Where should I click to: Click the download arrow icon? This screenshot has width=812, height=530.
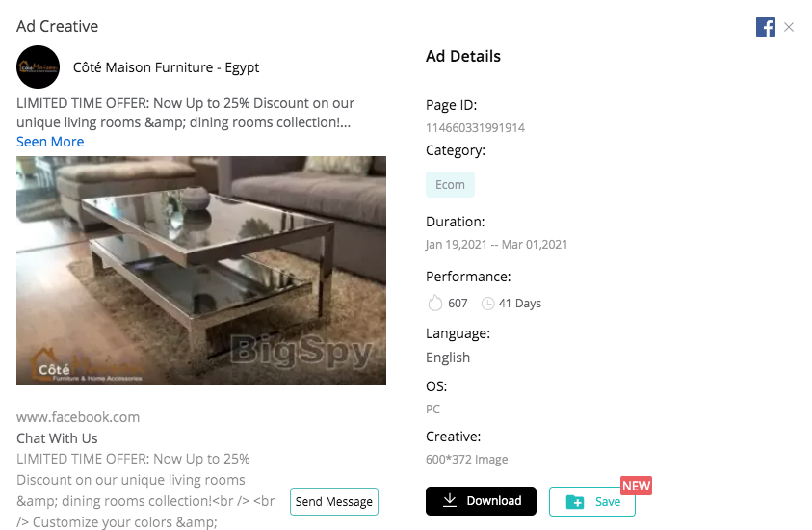click(450, 500)
